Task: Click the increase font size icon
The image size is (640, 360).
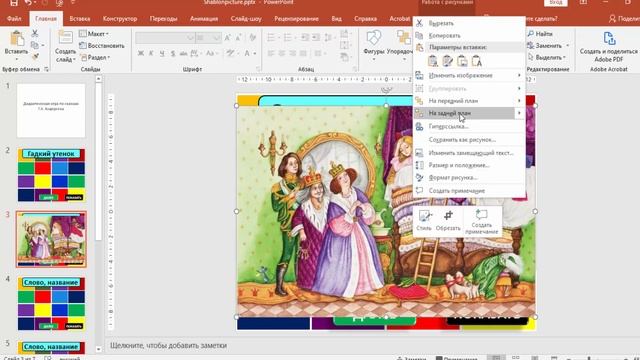Action: click(228, 38)
